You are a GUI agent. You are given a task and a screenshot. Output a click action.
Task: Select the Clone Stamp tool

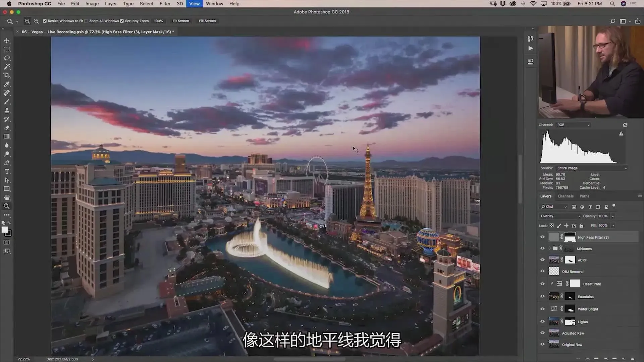[x=7, y=110]
